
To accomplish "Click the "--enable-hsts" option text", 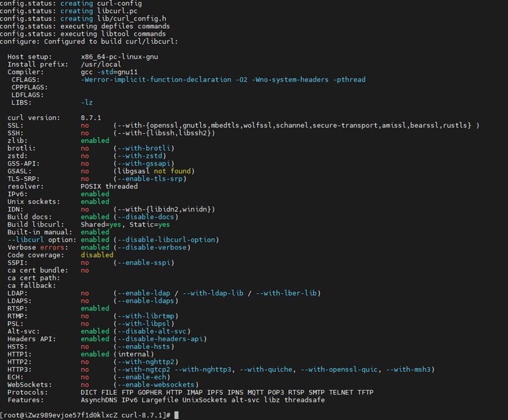I will coord(144,347).
